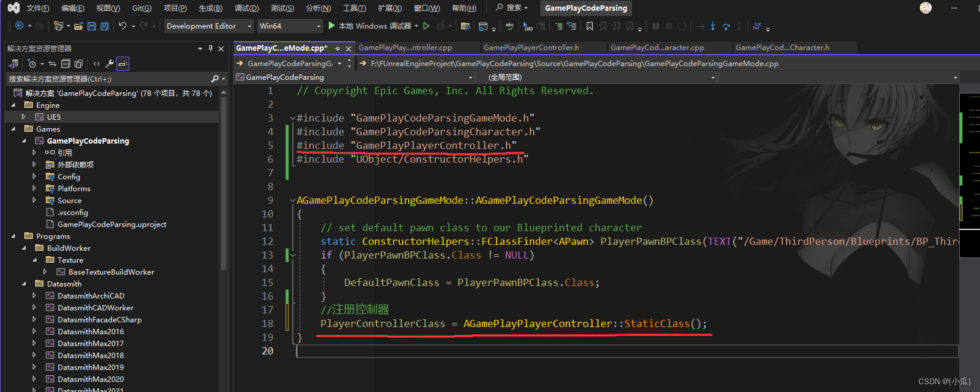Toggle a bookmark with the bookmark icon
Image resolution: width=980 pixels, height=392 pixels.
click(590, 26)
